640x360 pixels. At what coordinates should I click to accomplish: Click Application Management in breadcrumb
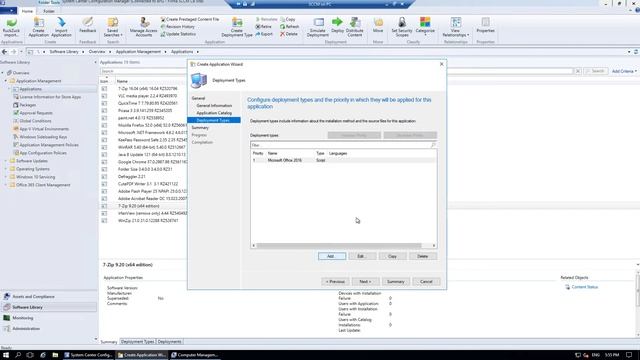(138, 52)
